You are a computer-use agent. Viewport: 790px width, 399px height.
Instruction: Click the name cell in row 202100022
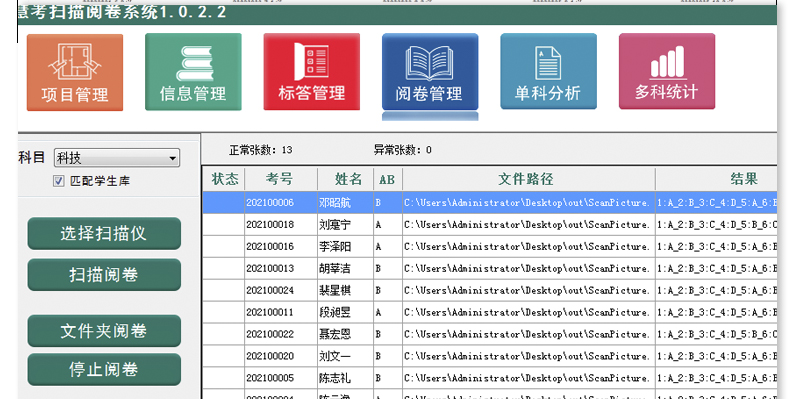pyautogui.click(x=346, y=334)
